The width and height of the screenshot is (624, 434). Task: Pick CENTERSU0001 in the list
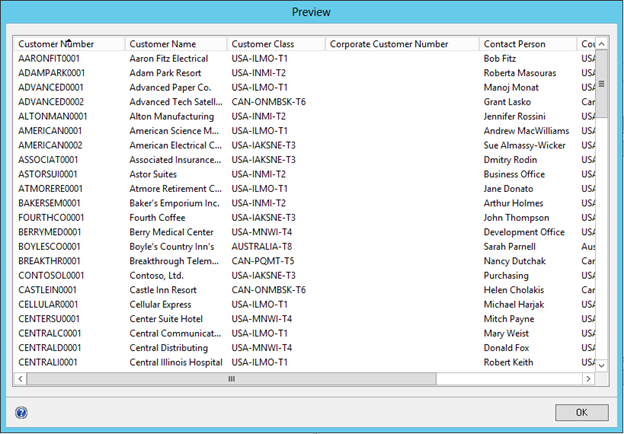click(49, 319)
